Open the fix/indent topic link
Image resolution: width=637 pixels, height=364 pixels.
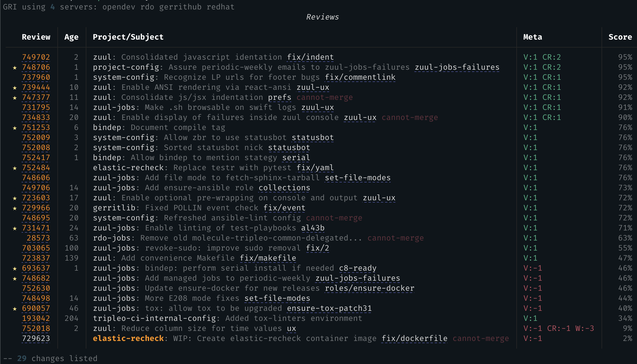[x=310, y=57]
